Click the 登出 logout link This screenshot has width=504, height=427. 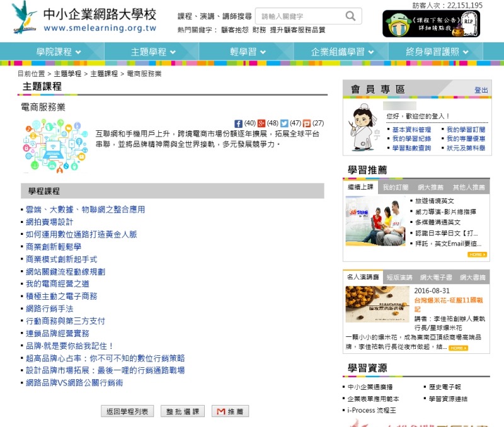tap(481, 90)
